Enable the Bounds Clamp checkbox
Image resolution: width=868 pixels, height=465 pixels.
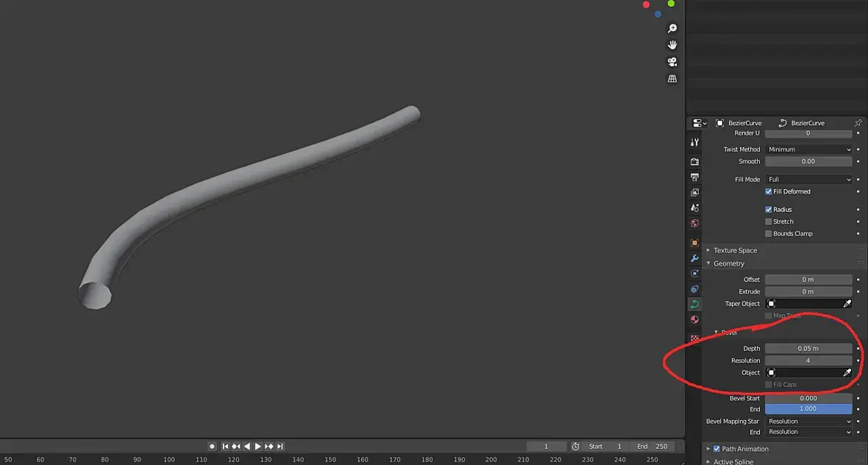tap(769, 234)
